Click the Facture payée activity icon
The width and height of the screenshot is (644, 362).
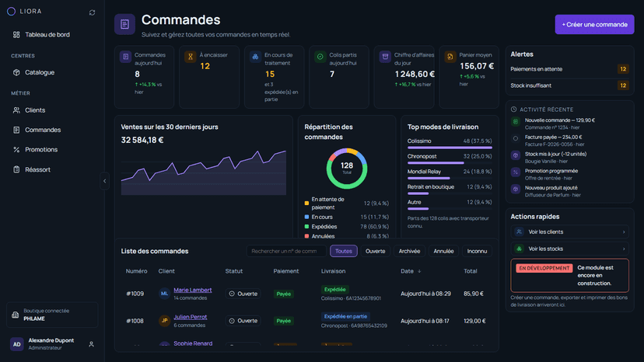(516, 138)
